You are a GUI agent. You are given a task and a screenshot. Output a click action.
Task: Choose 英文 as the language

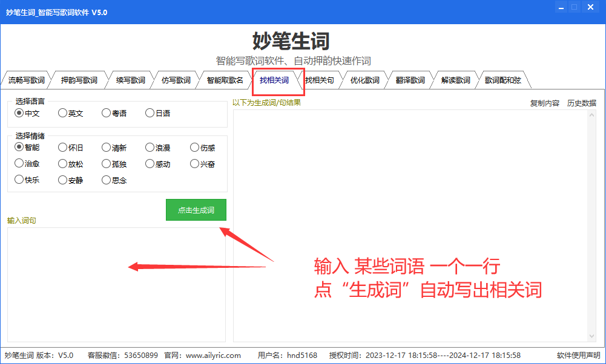pyautogui.click(x=70, y=113)
